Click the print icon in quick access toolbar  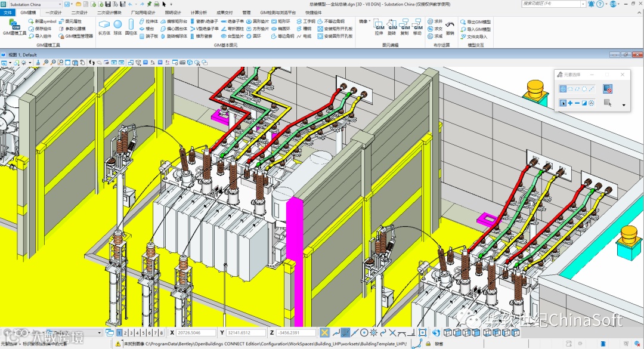coord(157,4)
